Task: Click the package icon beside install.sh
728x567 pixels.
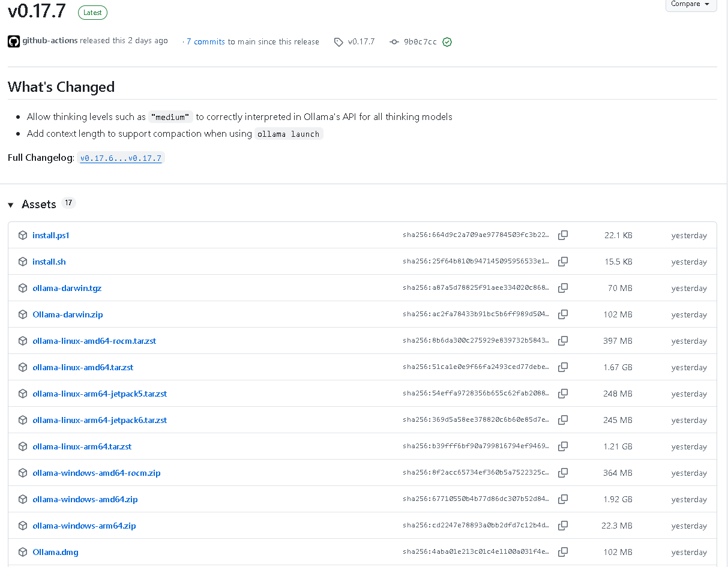Action: click(x=23, y=262)
